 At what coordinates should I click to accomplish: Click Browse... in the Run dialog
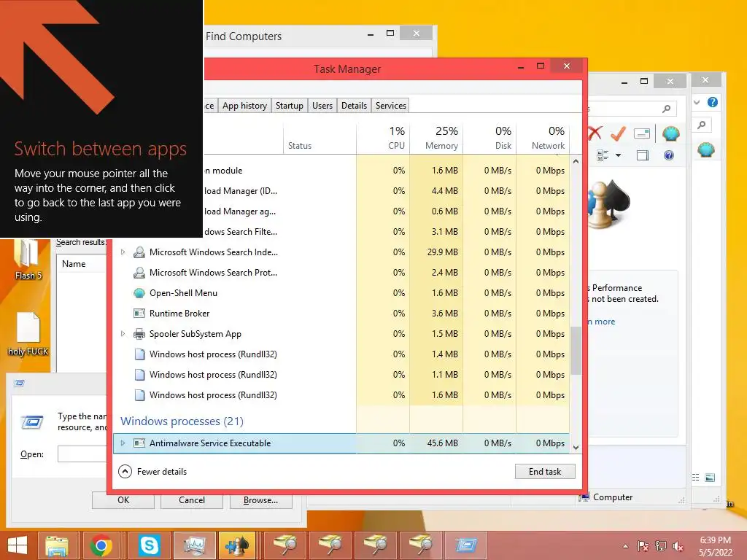pos(260,500)
